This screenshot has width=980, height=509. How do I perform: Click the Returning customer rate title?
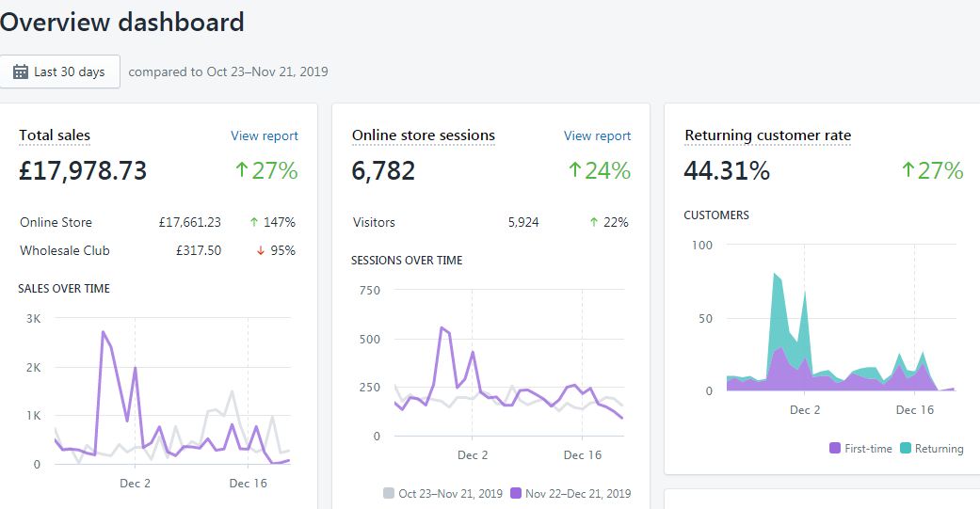click(x=767, y=135)
